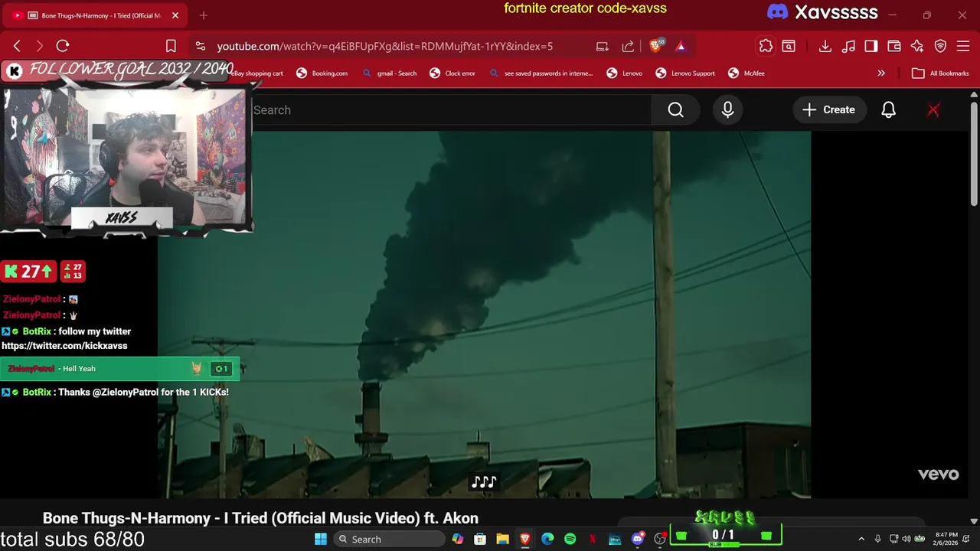The width and height of the screenshot is (980, 551).
Task: Reload the YouTube page
Action: click(x=63, y=46)
